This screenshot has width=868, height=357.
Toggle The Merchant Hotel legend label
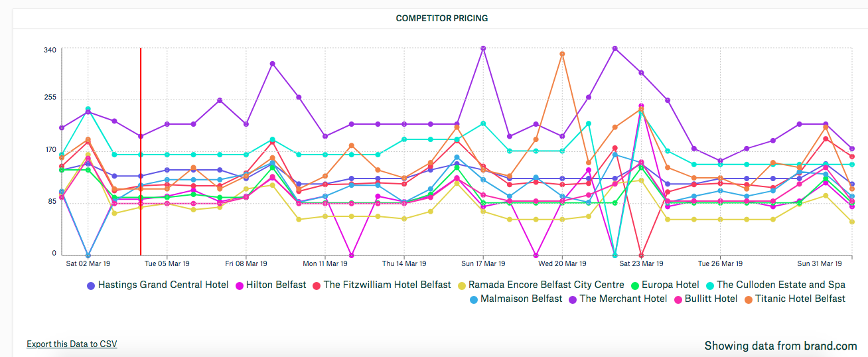point(623,299)
